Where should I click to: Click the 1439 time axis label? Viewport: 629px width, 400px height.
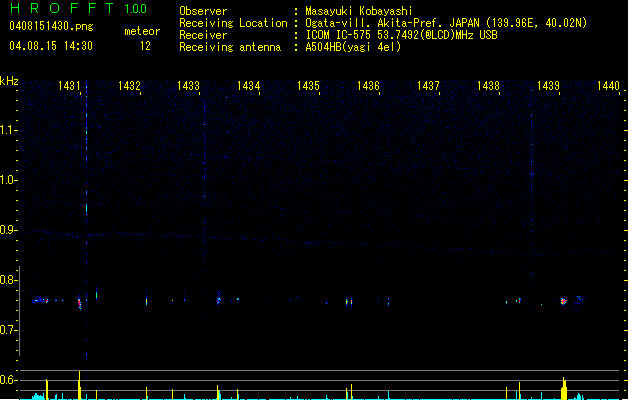(548, 86)
